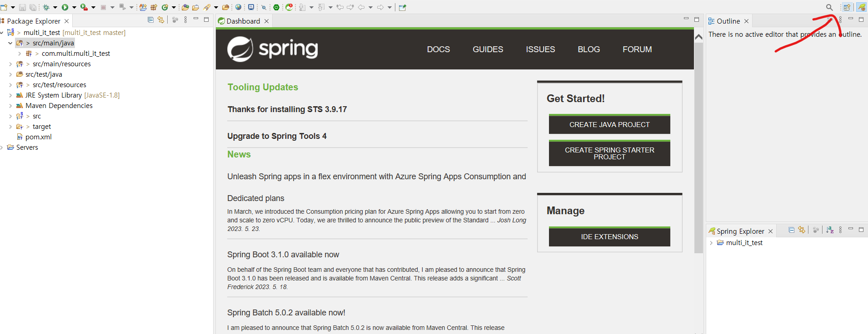Click the New file wizard icon
The width and height of the screenshot is (868, 334).
(4, 7)
